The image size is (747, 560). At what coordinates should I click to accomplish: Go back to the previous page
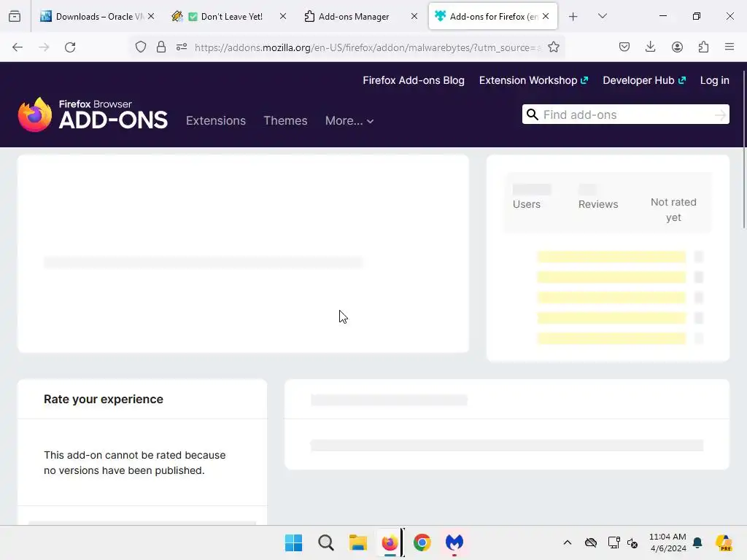pyautogui.click(x=18, y=47)
